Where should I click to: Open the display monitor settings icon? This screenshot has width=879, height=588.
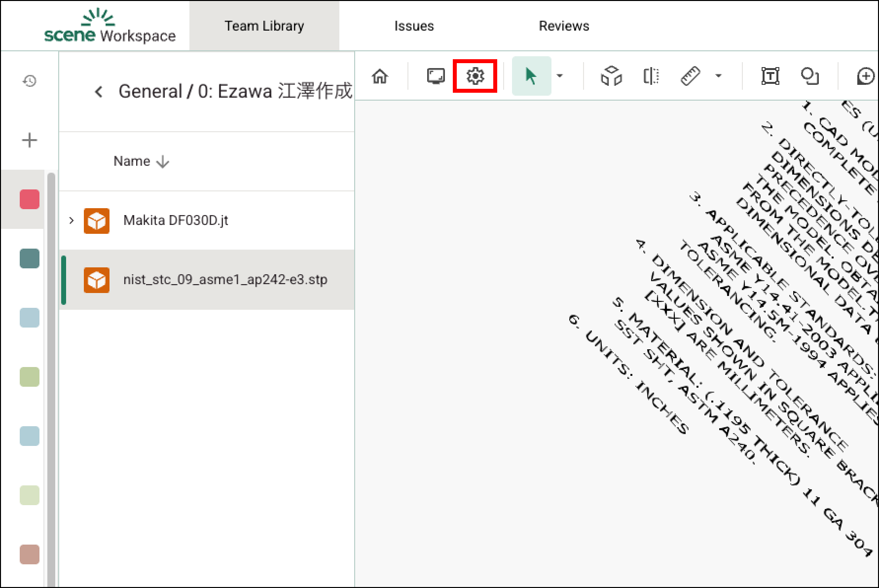click(436, 76)
